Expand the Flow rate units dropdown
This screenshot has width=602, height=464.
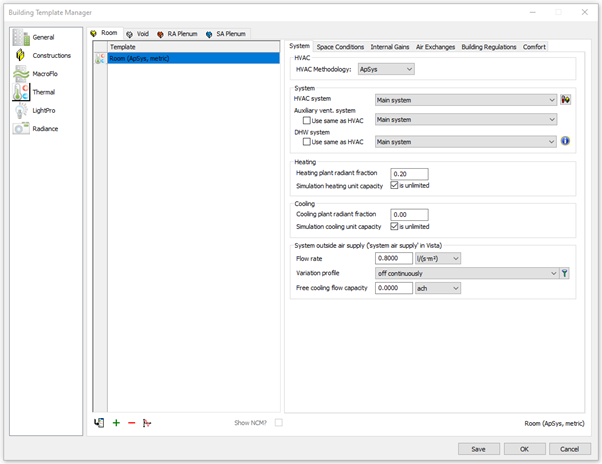tap(439, 258)
